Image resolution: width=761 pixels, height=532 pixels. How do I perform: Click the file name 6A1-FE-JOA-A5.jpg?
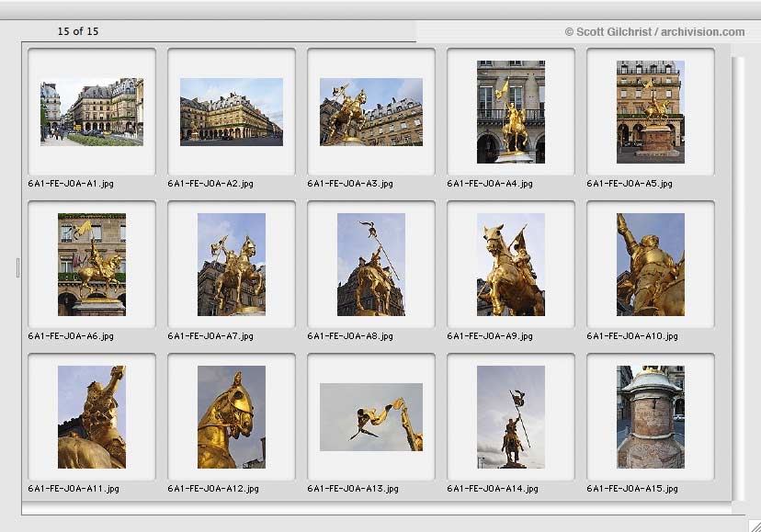click(630, 184)
